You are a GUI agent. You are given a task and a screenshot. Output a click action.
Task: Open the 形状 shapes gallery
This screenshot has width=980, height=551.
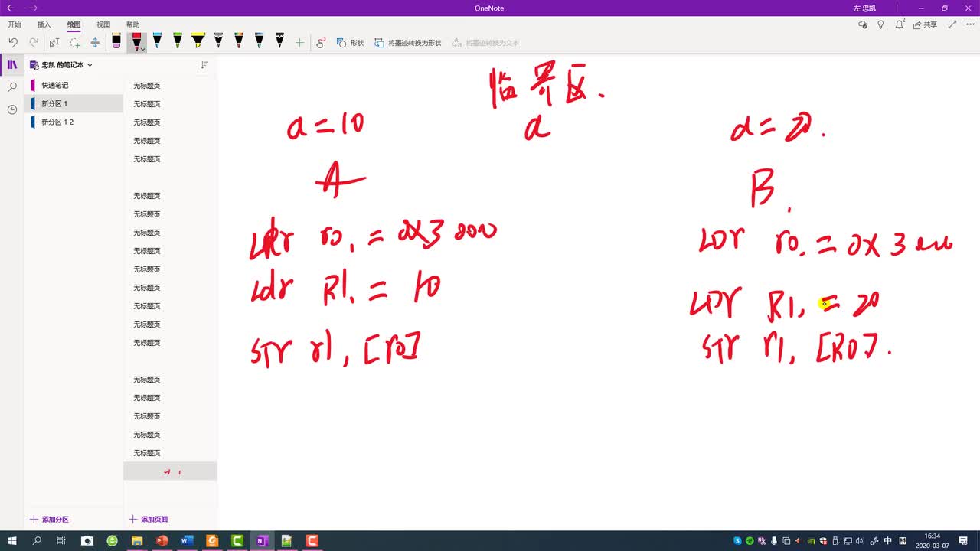click(x=350, y=43)
